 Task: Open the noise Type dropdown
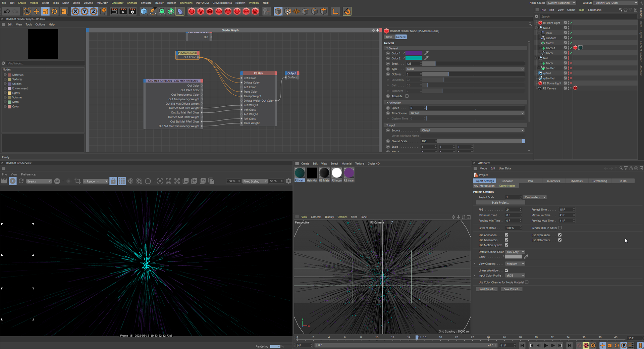tap(465, 69)
